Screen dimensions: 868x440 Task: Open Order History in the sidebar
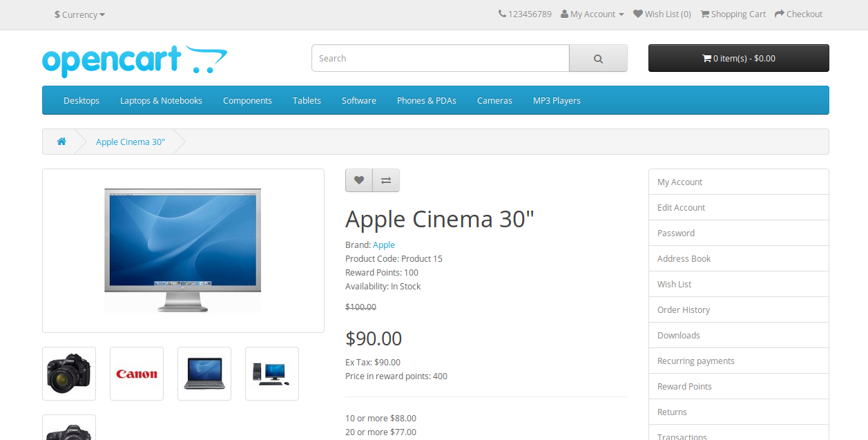point(684,309)
